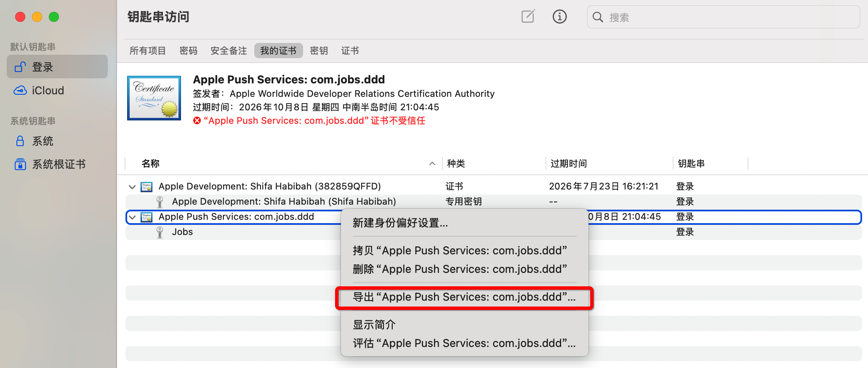Click the 系统根证书 keychain icon
Image resolution: width=868 pixels, height=368 pixels.
(x=20, y=164)
